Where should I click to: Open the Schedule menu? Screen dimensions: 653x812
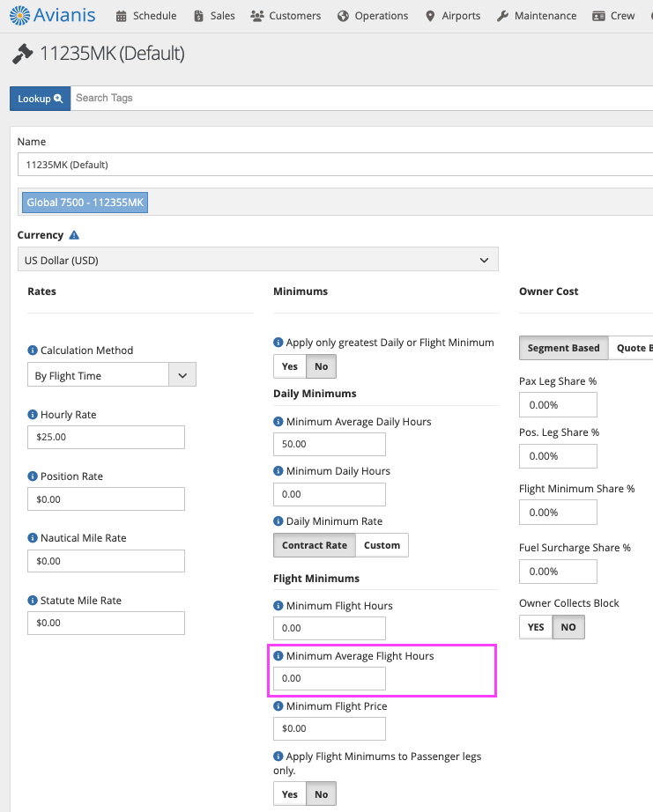(146, 16)
